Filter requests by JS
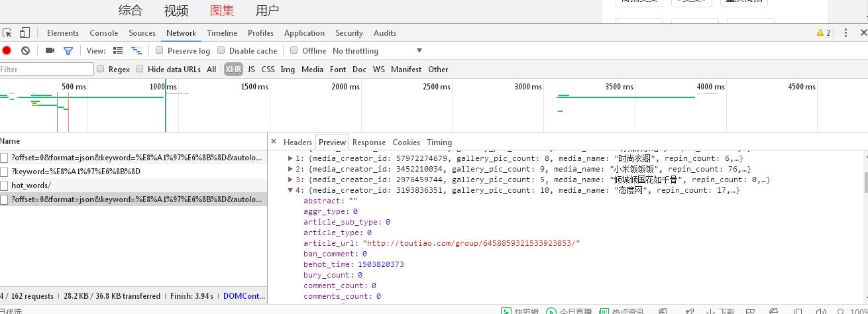Image resolution: width=868 pixels, height=314 pixels. click(251, 69)
